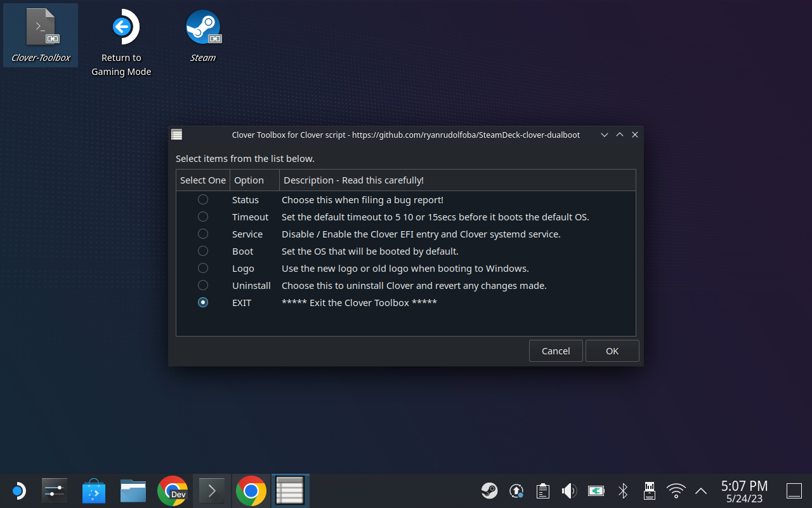Open Klipper clipboard from system tray

click(542, 490)
